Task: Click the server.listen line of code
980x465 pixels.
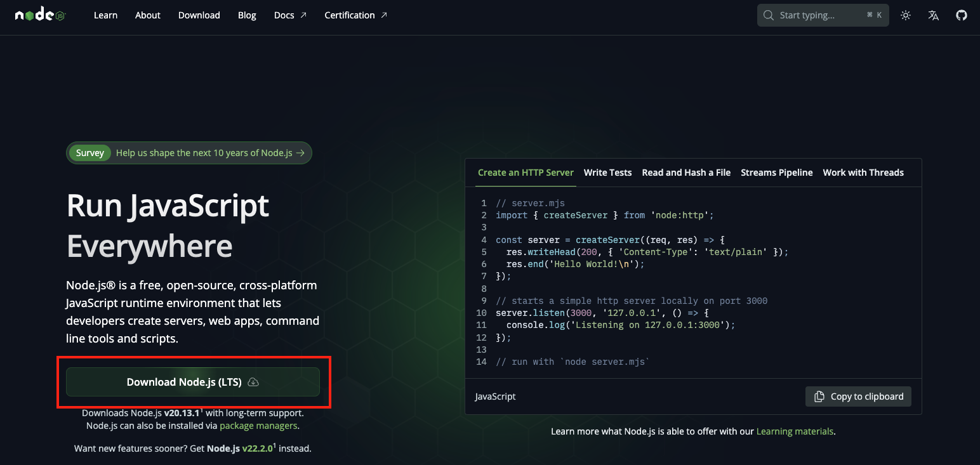Action: pyautogui.click(x=602, y=313)
